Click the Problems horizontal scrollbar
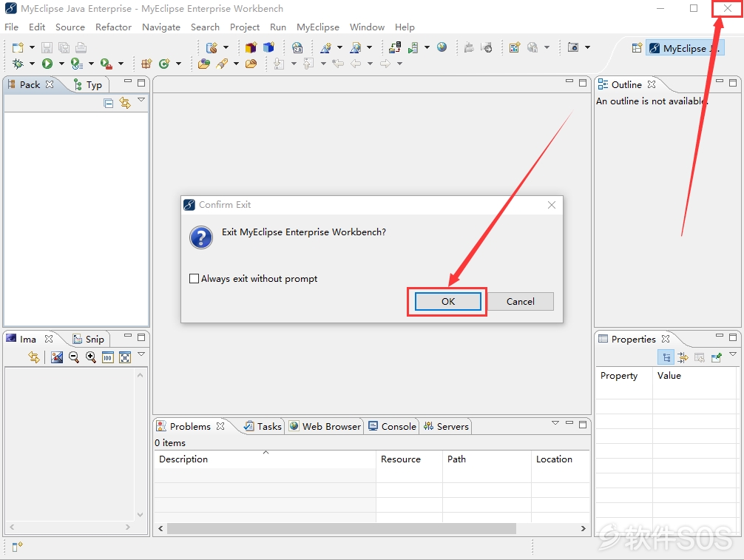 (342, 528)
